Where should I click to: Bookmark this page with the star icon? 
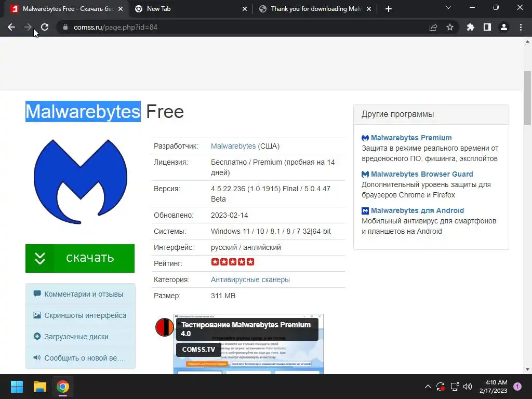coord(450,27)
